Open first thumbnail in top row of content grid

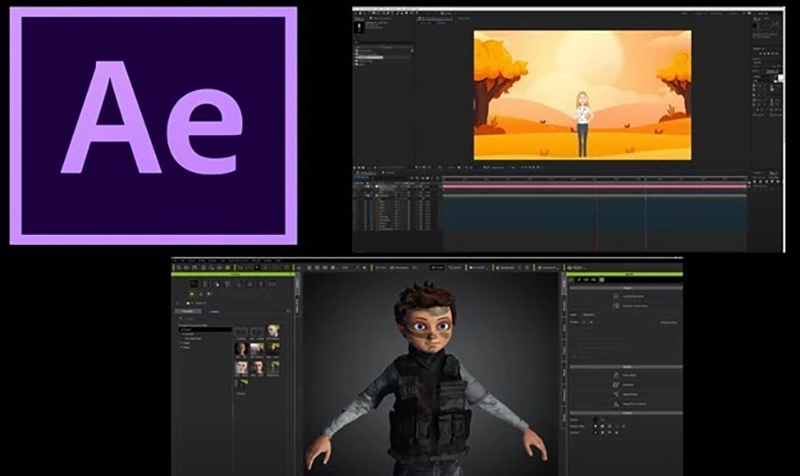241,333
